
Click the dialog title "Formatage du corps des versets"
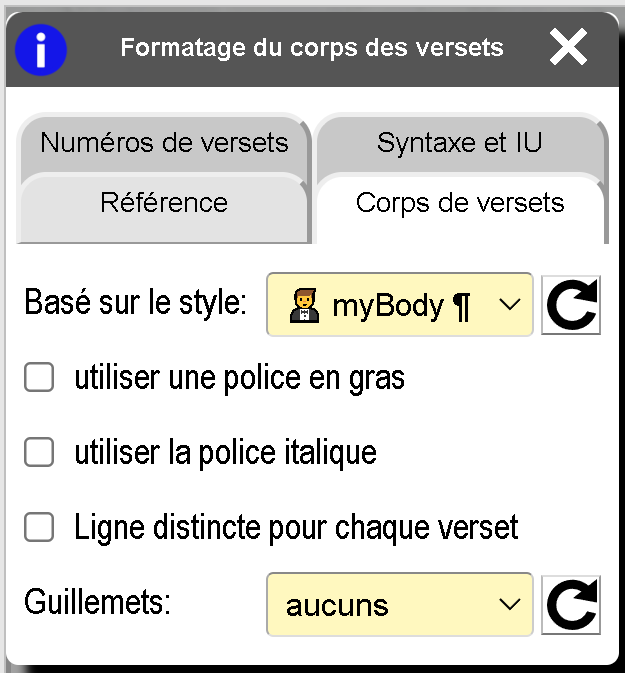pyautogui.click(x=312, y=47)
